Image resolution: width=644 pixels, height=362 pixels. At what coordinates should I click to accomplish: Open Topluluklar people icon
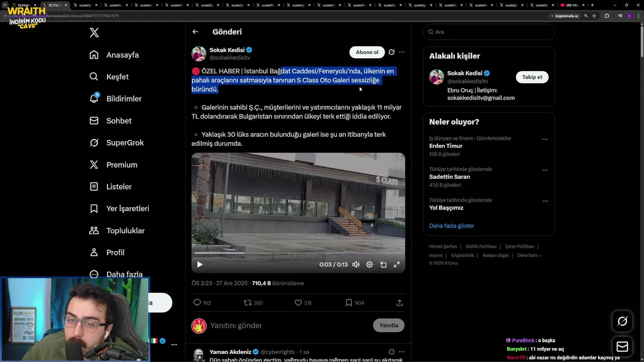click(94, 231)
